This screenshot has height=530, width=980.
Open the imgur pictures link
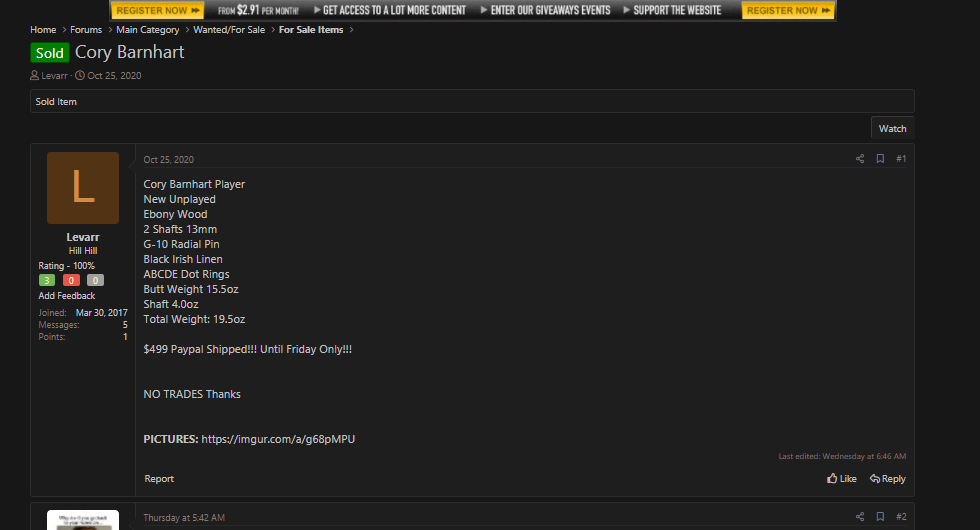(278, 439)
